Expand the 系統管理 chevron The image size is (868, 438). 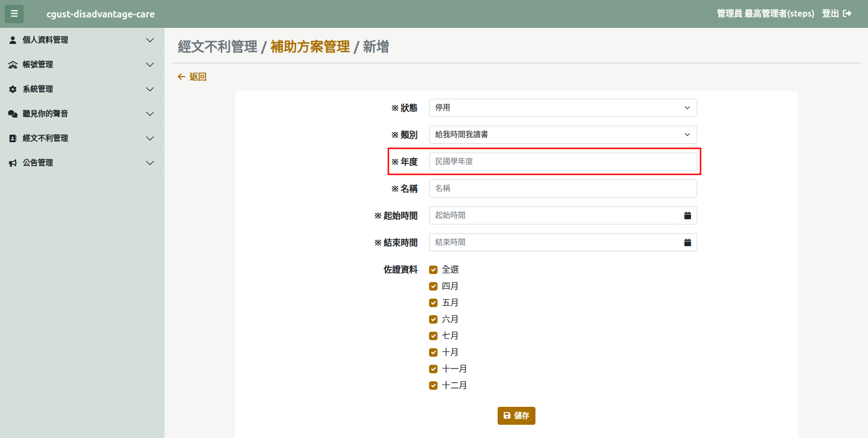click(150, 89)
